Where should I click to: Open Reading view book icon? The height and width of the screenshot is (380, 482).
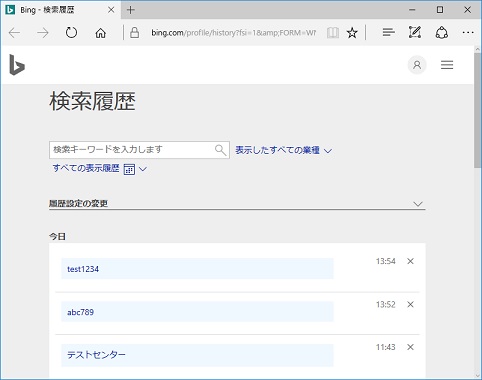(333, 33)
